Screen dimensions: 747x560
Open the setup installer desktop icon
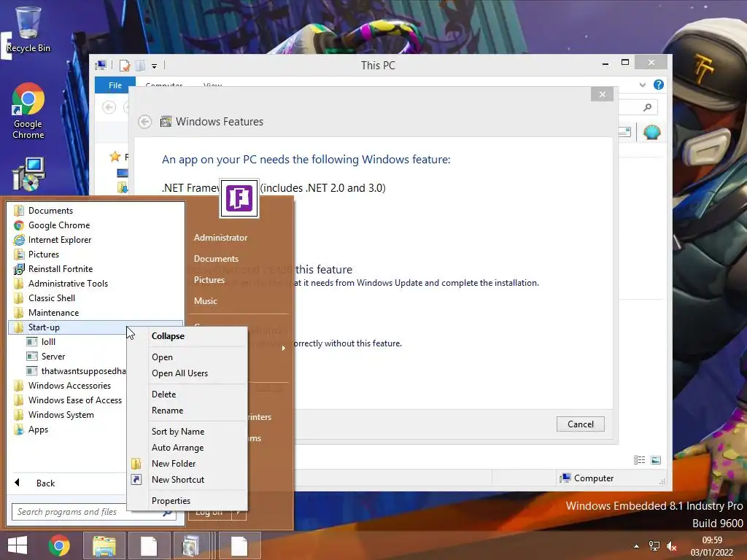pos(28,174)
